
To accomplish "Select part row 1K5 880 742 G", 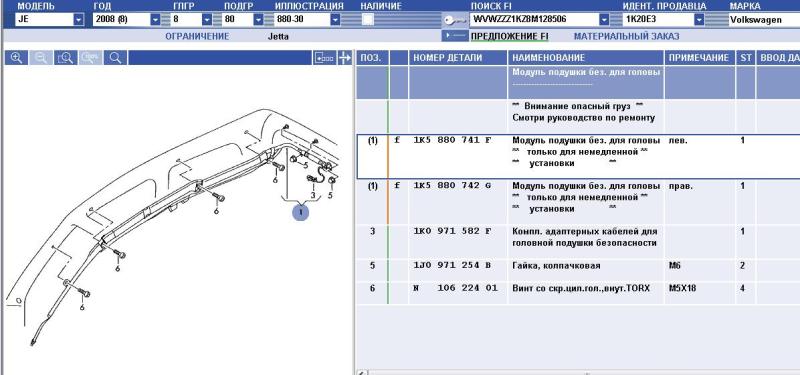I will point(578,202).
